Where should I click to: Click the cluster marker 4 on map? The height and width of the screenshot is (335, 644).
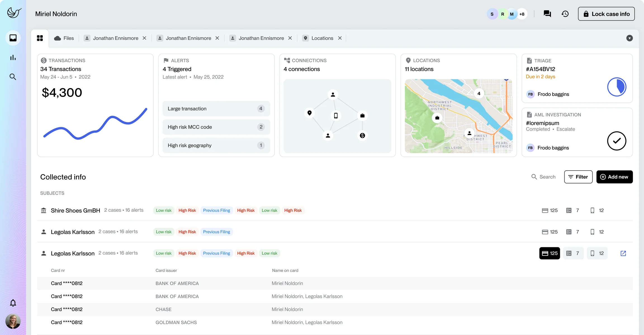click(x=479, y=94)
